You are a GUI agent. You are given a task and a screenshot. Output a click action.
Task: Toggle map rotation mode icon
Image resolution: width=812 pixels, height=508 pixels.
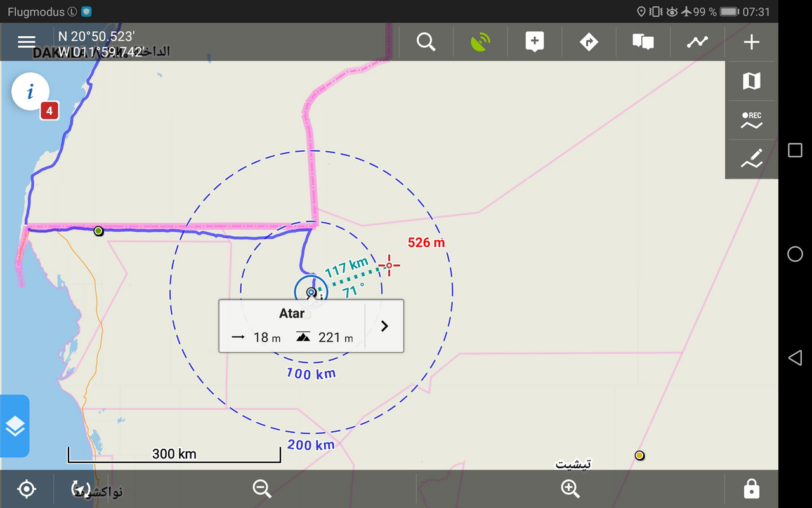click(x=81, y=489)
